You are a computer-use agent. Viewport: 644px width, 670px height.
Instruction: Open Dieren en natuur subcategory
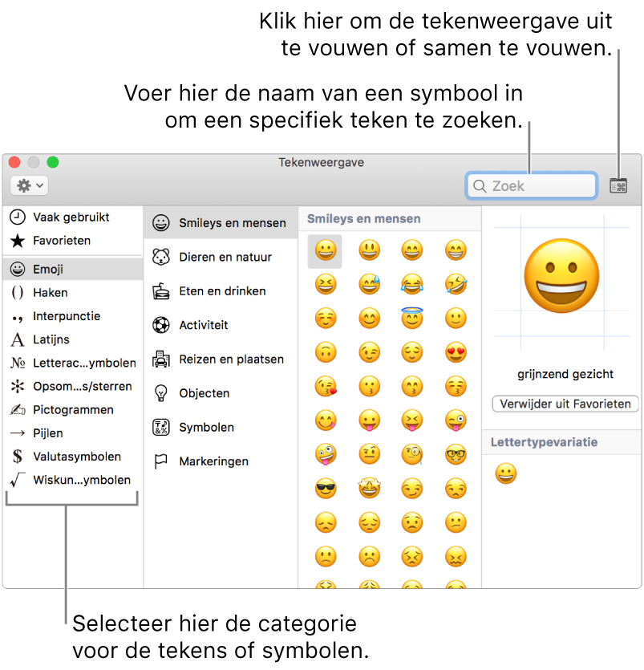[221, 257]
